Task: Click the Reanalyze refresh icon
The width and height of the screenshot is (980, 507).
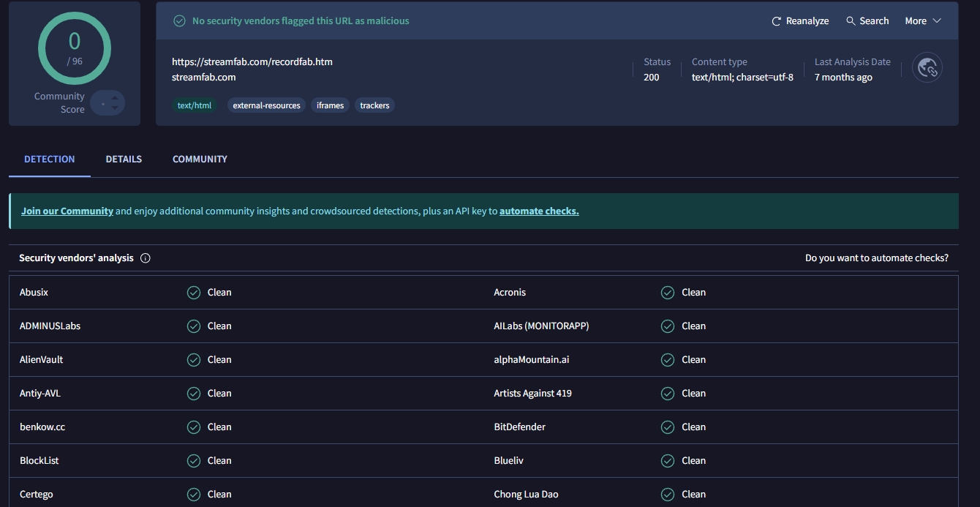Action: (x=777, y=21)
